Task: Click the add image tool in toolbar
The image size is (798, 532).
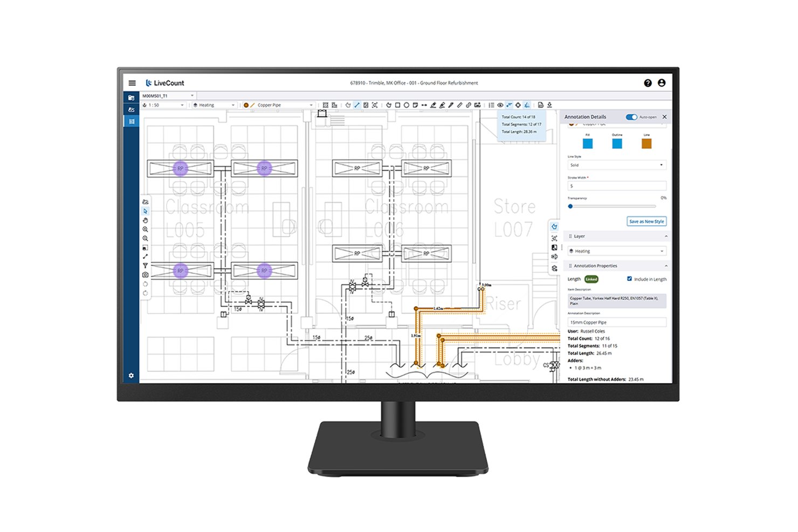Action: point(477,105)
